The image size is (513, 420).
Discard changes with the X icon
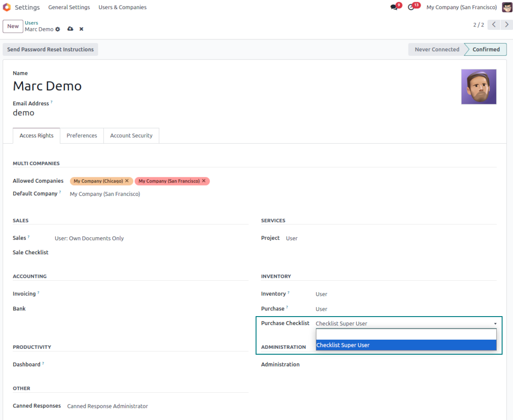[81, 29]
